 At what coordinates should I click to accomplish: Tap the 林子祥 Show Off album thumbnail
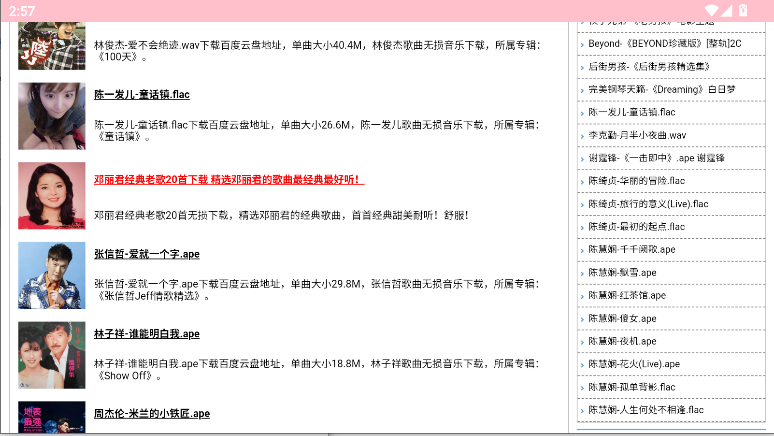pyautogui.click(x=52, y=355)
